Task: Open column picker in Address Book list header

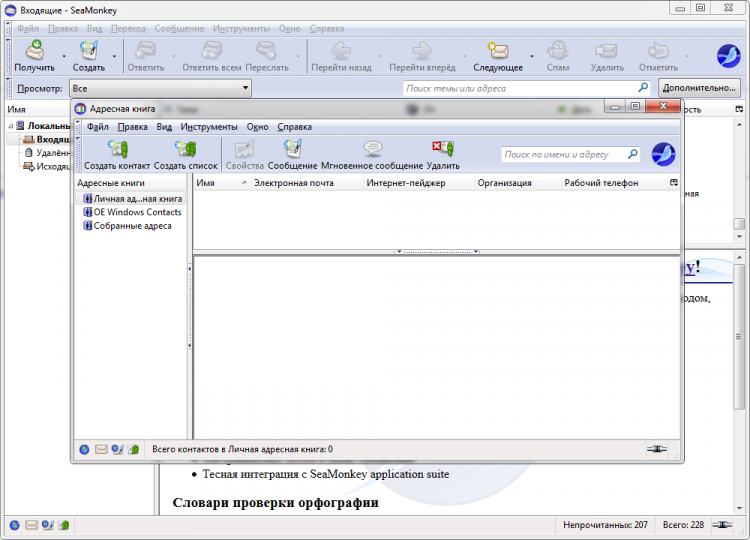Action: (674, 183)
